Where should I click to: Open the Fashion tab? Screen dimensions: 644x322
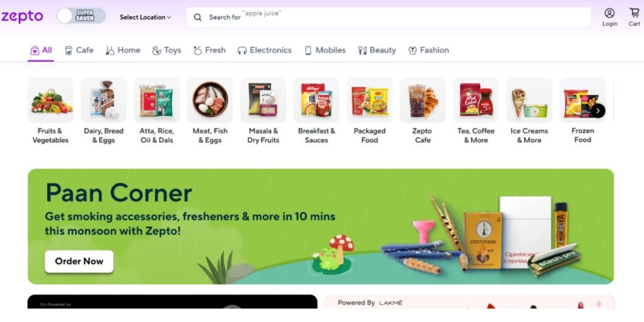tap(428, 50)
